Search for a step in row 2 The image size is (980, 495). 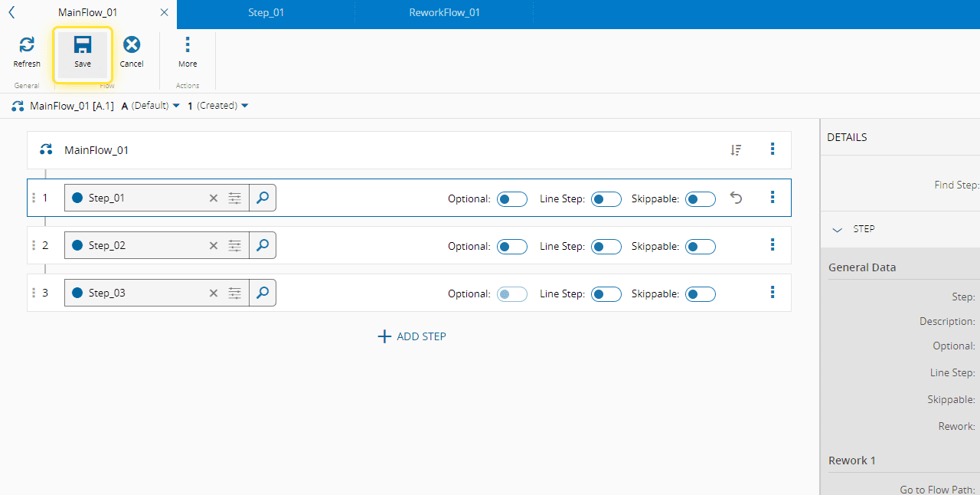[x=263, y=245]
